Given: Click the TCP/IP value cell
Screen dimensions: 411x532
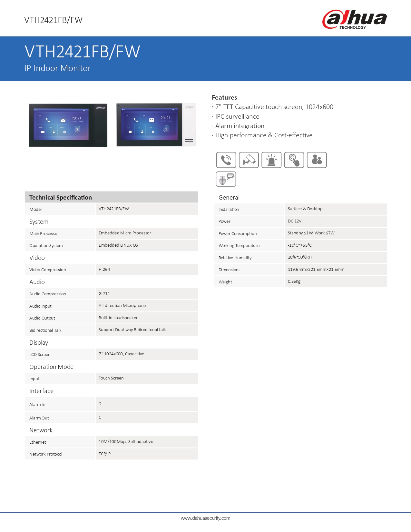Looking at the screenshot, I should [147, 454].
